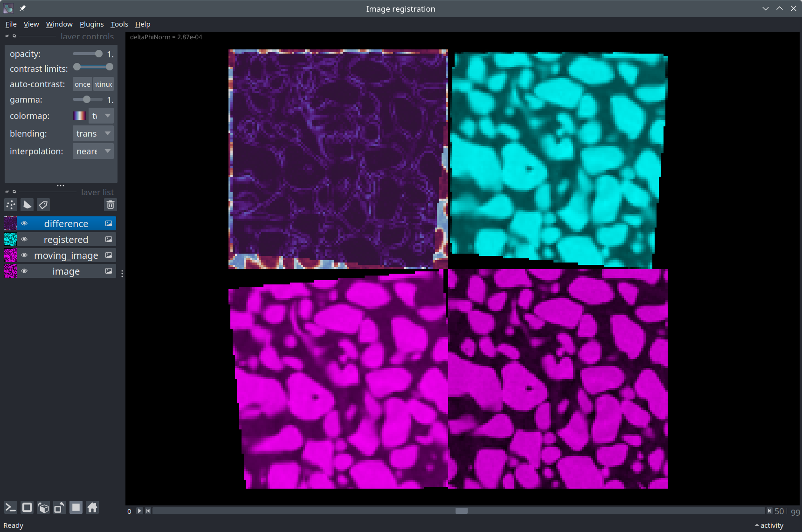Reset view with home icon
The width and height of the screenshot is (802, 532).
(x=92, y=507)
